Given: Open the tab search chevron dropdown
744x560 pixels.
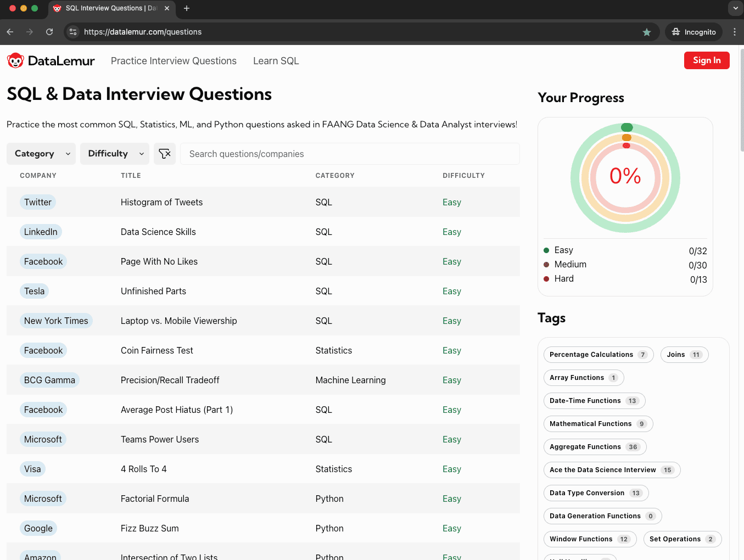Looking at the screenshot, I should (735, 8).
